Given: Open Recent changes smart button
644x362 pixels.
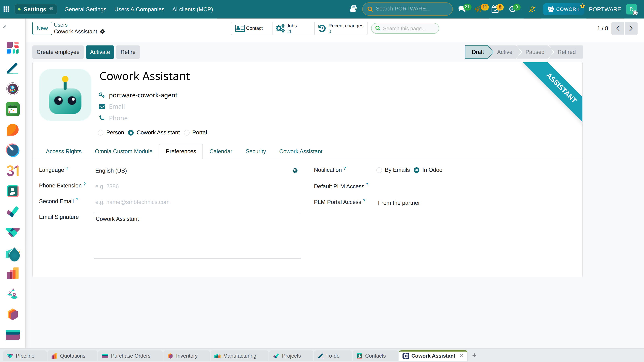Looking at the screenshot, I should (x=341, y=28).
